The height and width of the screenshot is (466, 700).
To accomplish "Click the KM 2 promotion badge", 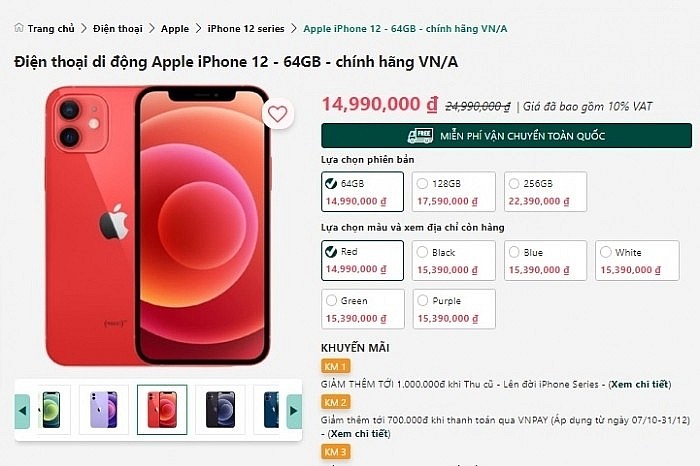I will point(335,402).
